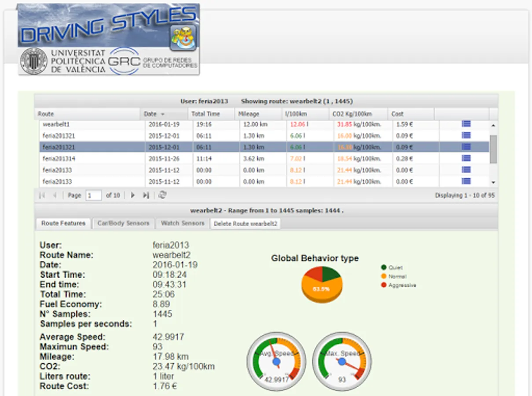Open sorting options for the Cost column
532x396 pixels.
pyautogui.click(x=430, y=114)
